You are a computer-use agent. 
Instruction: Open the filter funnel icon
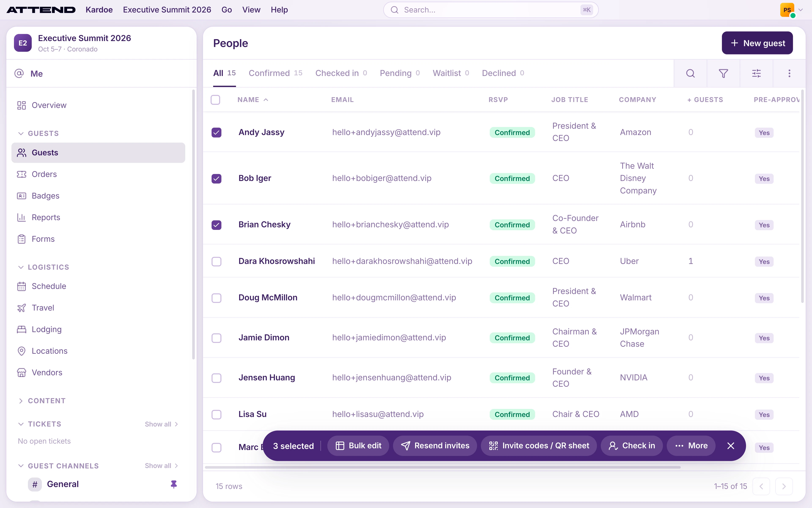[723, 73]
